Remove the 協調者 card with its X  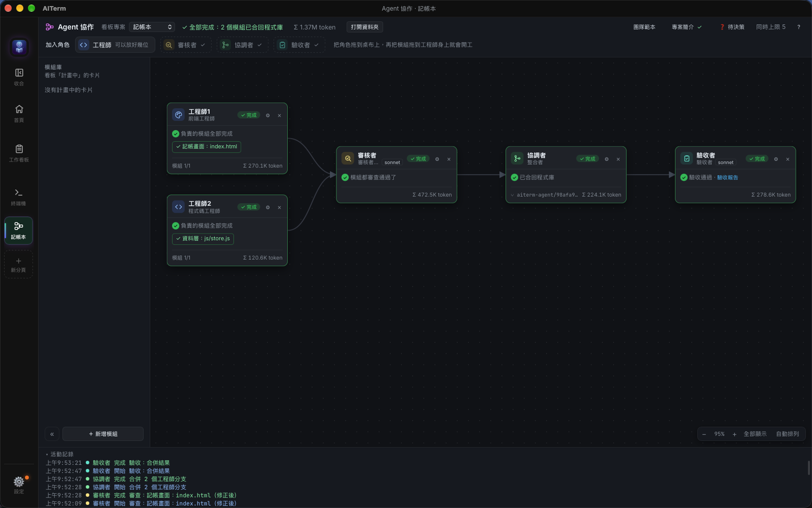(x=618, y=159)
